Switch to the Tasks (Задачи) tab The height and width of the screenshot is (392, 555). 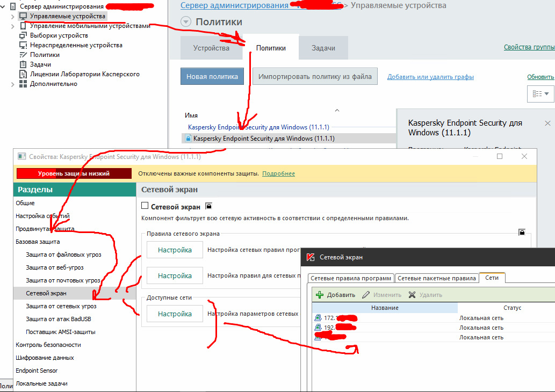click(323, 48)
